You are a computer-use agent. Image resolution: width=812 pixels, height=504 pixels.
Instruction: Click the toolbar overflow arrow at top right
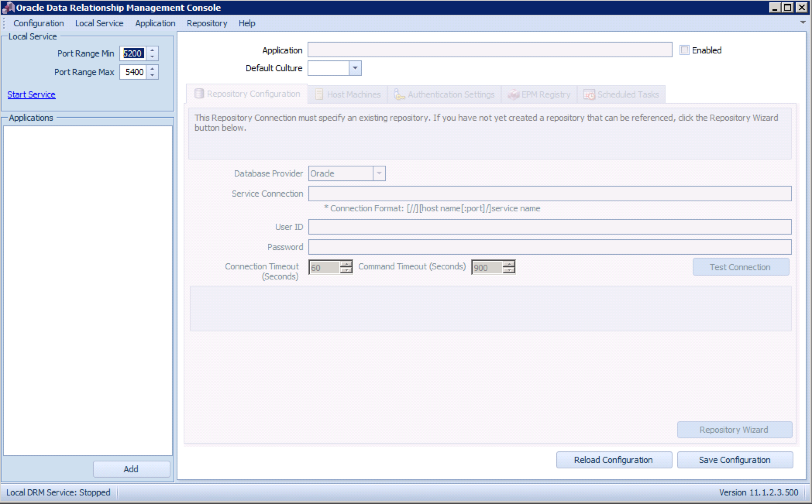click(x=803, y=22)
